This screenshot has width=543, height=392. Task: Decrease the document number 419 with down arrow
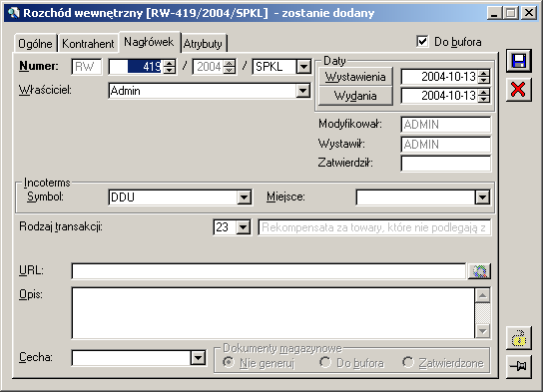(169, 70)
